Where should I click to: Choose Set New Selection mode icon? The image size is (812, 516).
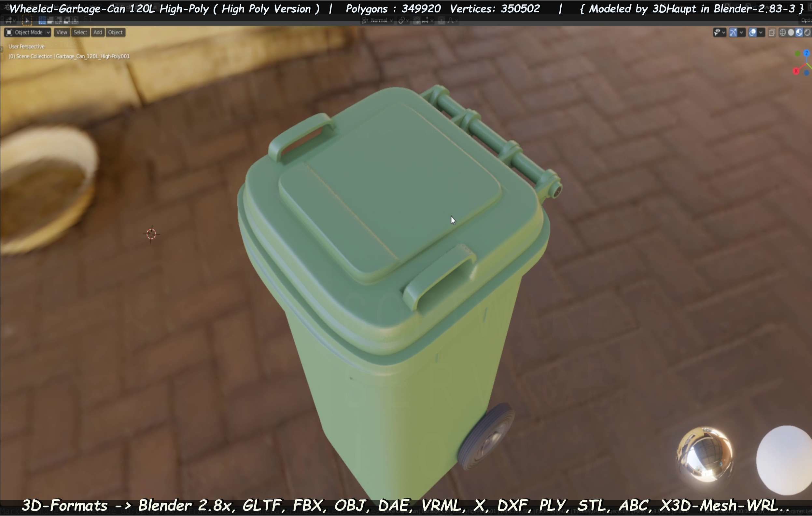[42, 21]
